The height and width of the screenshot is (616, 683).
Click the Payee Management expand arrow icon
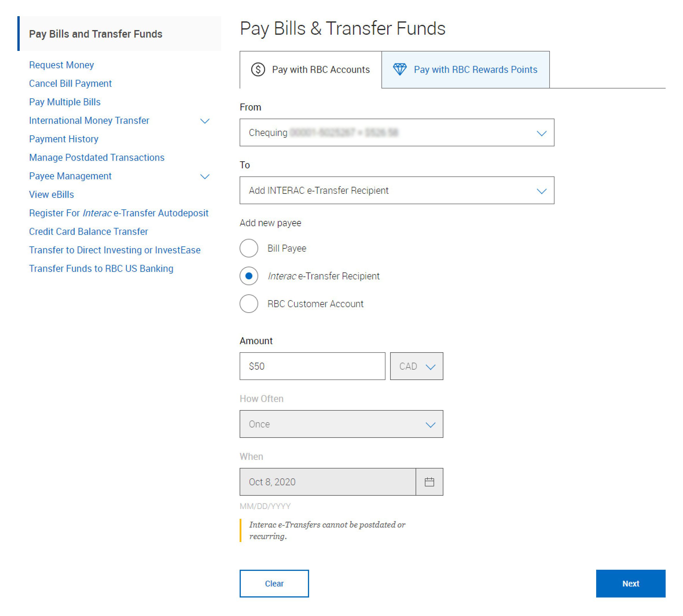[x=205, y=177]
